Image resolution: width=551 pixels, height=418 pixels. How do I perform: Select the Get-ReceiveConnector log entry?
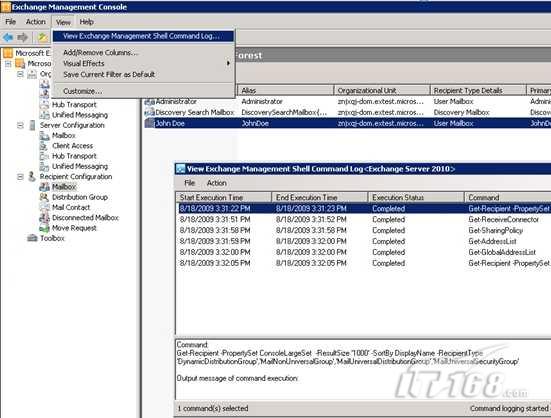click(363, 220)
